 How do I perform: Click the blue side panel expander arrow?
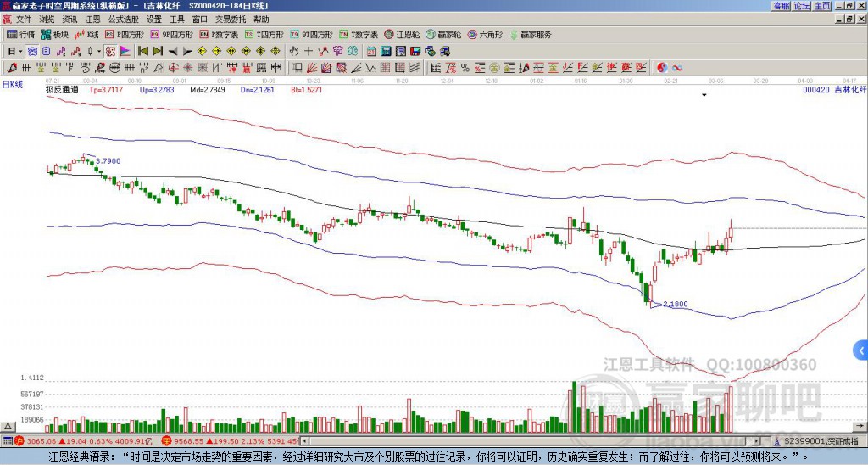(x=861, y=350)
